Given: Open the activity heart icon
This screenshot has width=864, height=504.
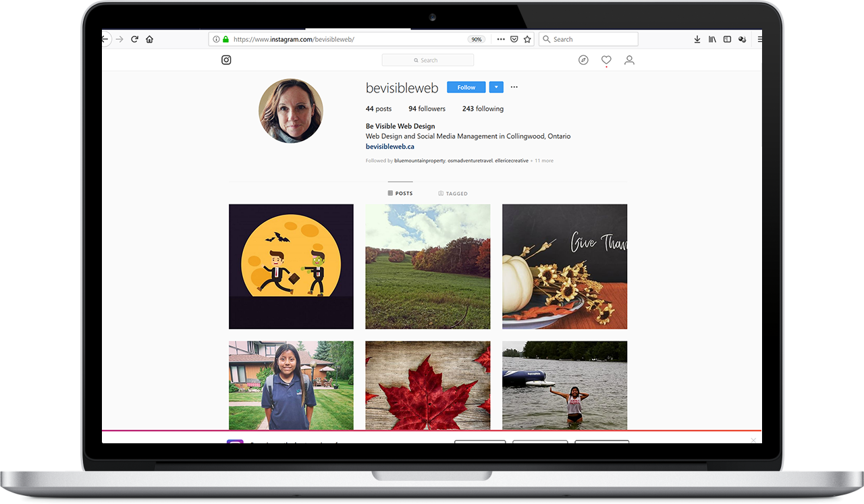Looking at the screenshot, I should 606,60.
